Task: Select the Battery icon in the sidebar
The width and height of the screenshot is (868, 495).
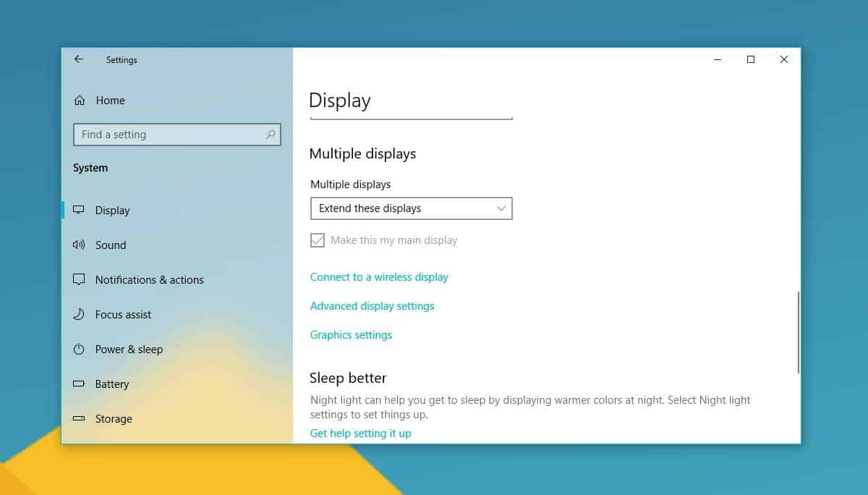Action: click(79, 384)
